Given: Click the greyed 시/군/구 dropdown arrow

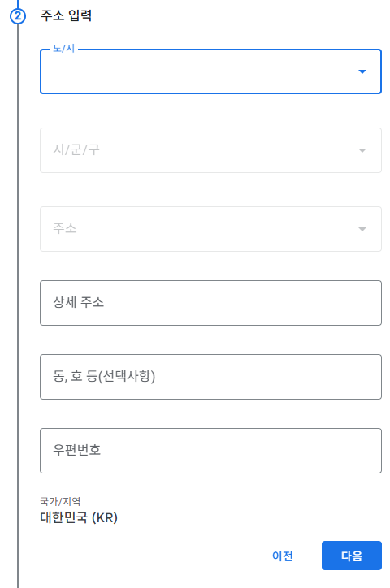Looking at the screenshot, I should tap(362, 150).
